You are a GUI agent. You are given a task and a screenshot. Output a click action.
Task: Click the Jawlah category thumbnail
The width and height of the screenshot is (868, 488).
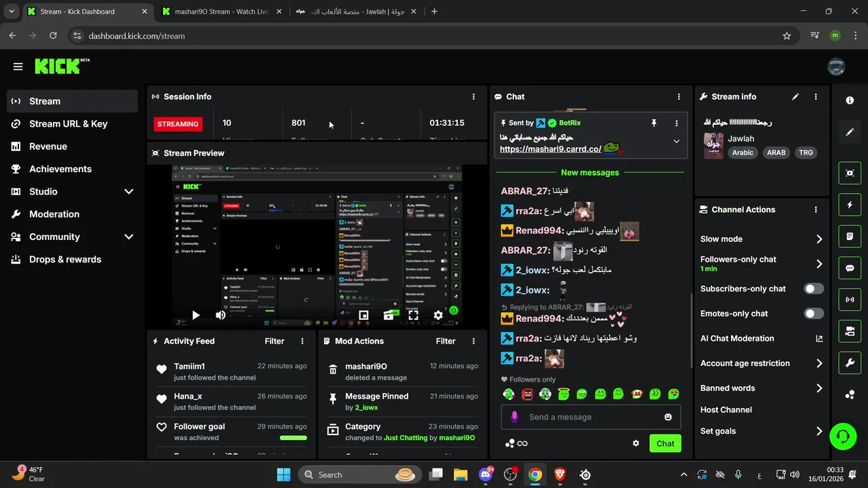[x=713, y=146]
